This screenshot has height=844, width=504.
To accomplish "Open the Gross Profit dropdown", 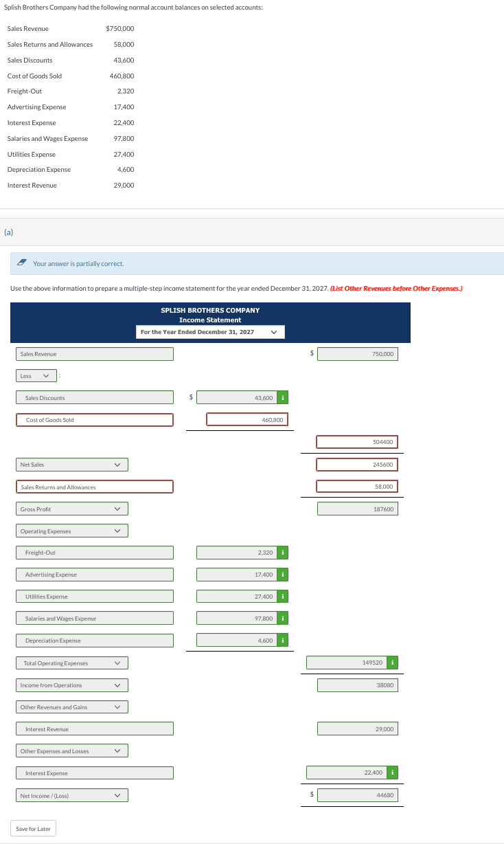I will coord(72,509).
